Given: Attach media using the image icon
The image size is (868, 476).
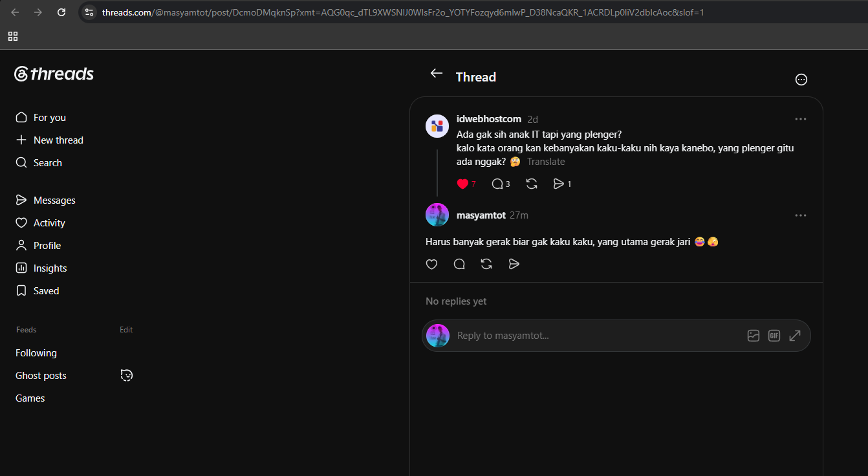Looking at the screenshot, I should (x=754, y=336).
